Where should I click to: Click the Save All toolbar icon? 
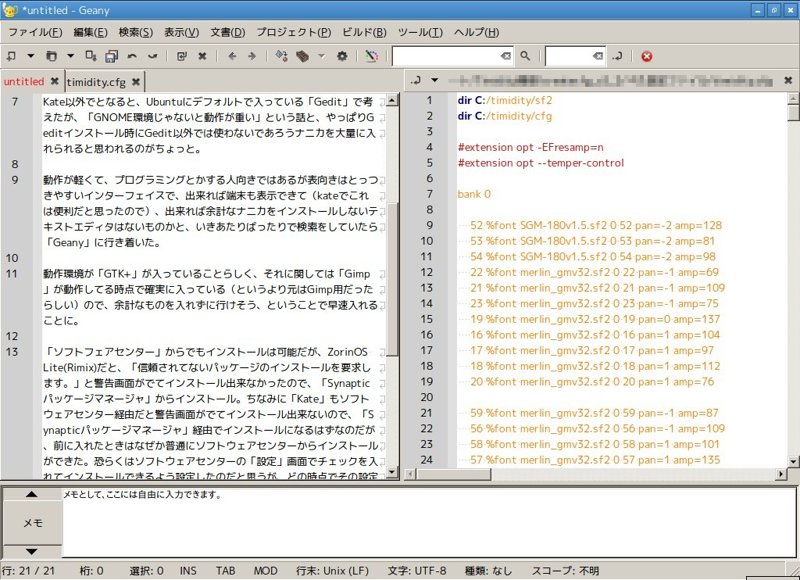point(111,56)
